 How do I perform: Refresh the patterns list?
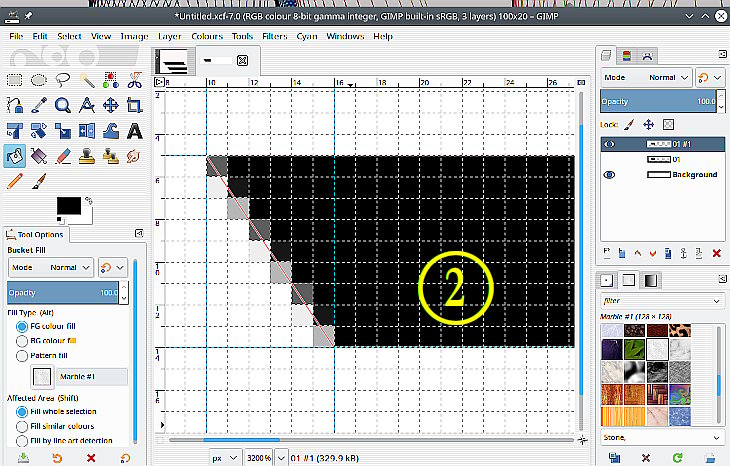pyautogui.click(x=677, y=458)
